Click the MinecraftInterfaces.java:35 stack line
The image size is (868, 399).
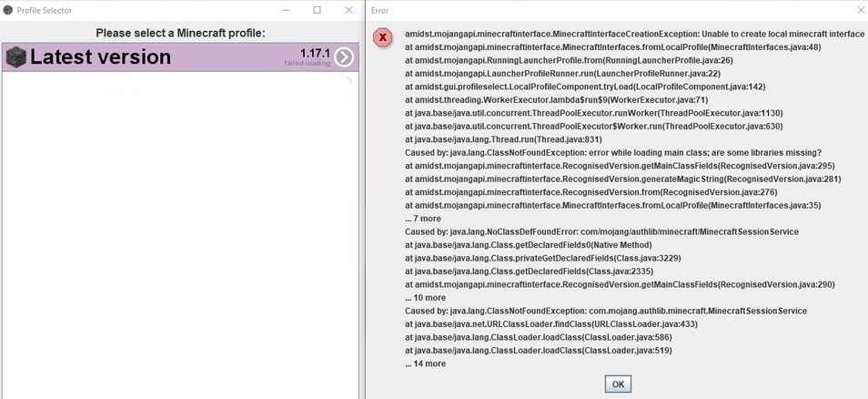(x=613, y=205)
